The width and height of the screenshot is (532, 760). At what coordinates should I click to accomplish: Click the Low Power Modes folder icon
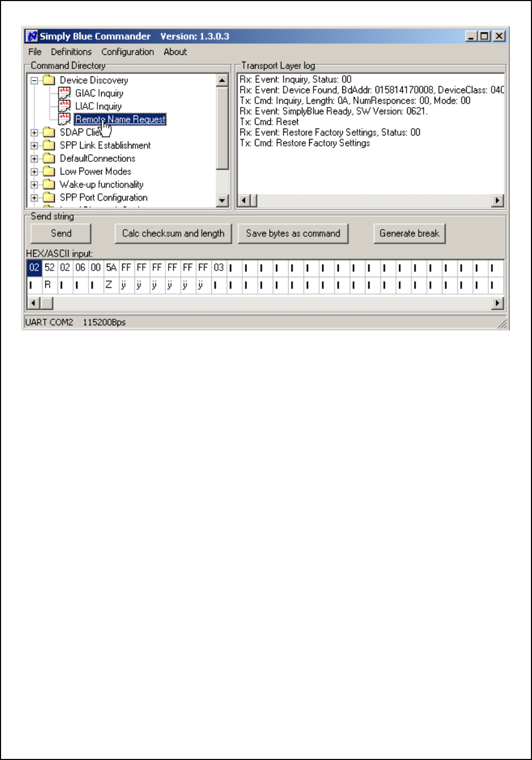pyautogui.click(x=49, y=171)
